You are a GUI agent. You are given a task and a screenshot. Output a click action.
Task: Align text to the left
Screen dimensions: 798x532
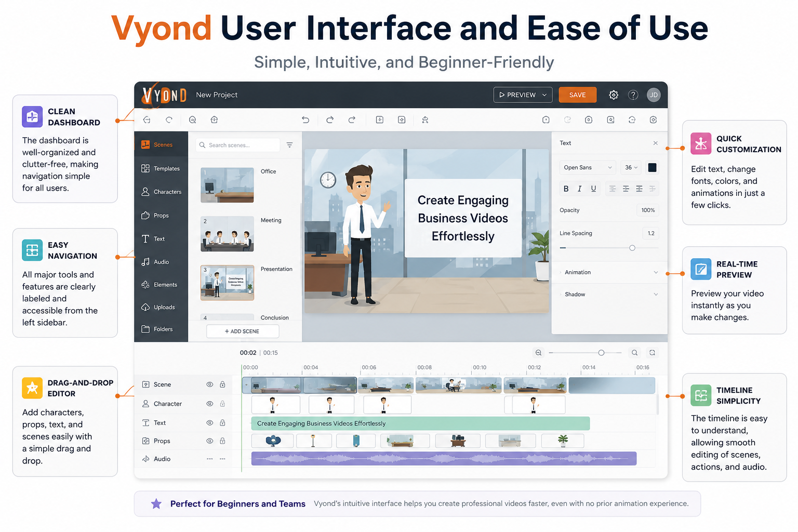click(613, 189)
